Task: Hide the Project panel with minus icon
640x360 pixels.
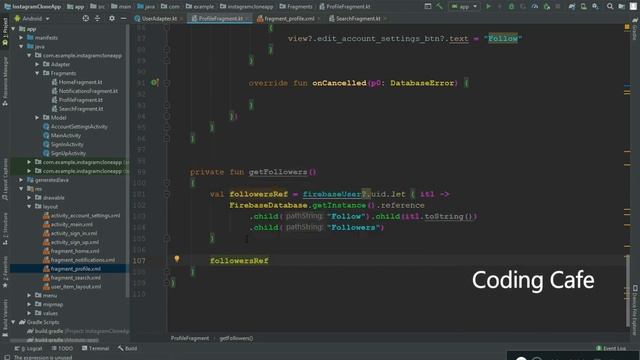Action: tap(123, 18)
